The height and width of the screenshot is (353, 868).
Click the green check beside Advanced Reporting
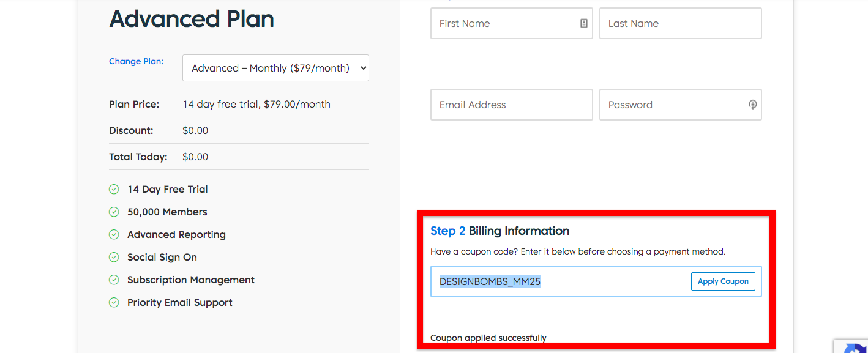[x=114, y=234]
